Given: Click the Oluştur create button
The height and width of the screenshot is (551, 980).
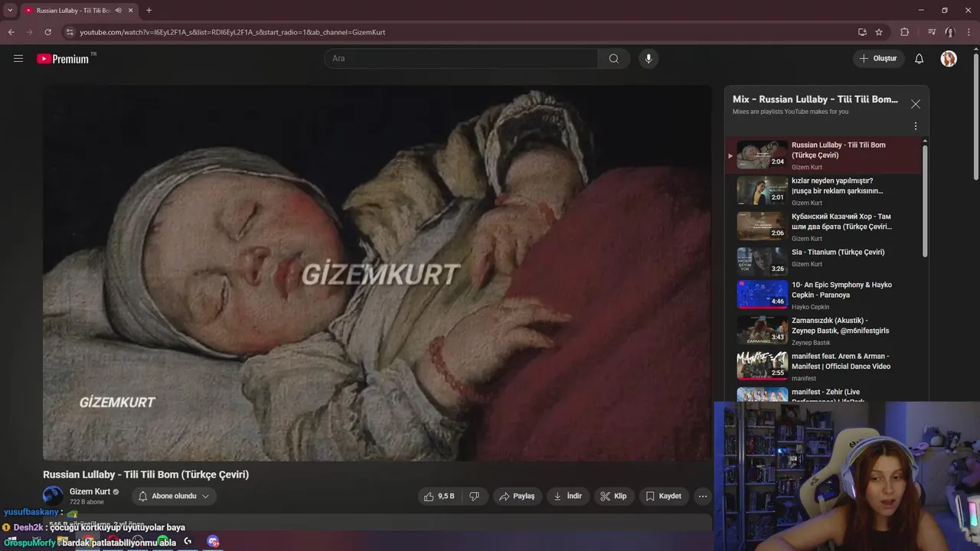Looking at the screenshot, I should click(x=878, y=58).
